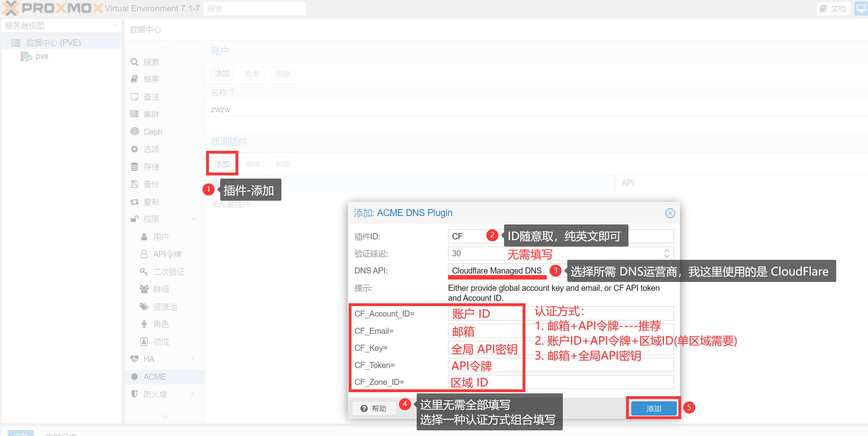Increase the 验证延迟 spinner value
This screenshot has height=436, width=868.
coord(667,251)
